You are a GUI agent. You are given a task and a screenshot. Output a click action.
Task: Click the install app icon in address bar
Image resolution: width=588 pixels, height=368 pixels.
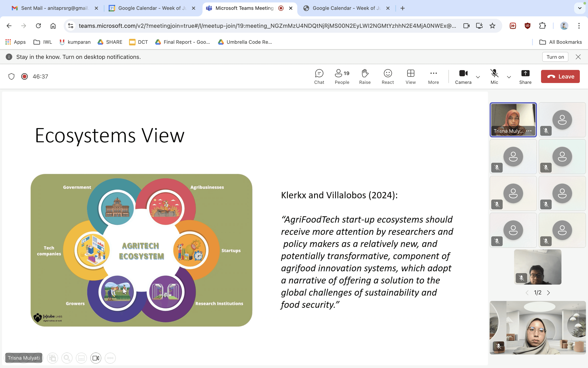[479, 26]
